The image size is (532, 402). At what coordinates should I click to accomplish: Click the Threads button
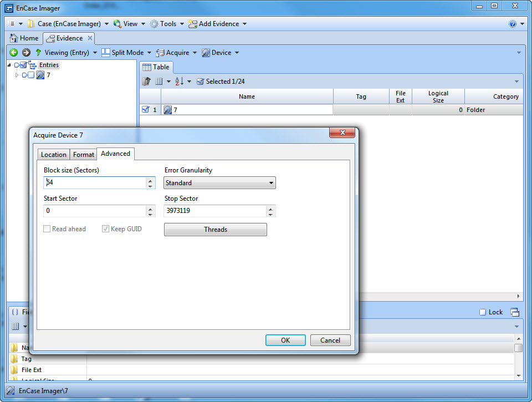click(x=216, y=230)
